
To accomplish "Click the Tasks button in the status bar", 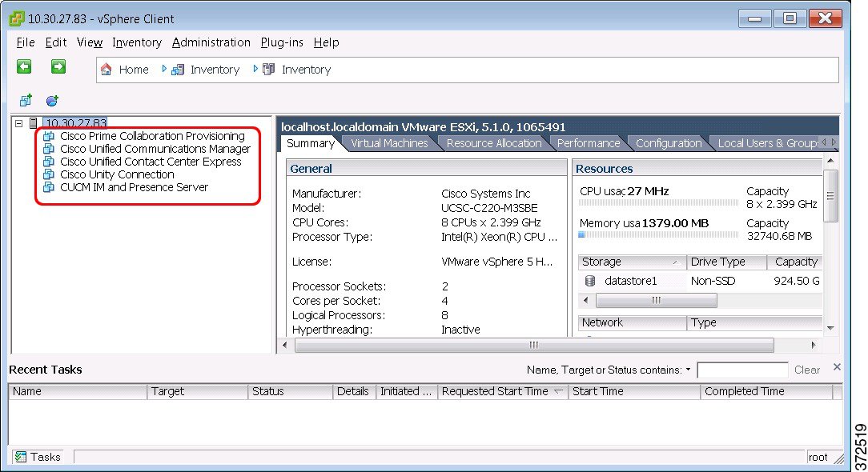I will coord(38,457).
